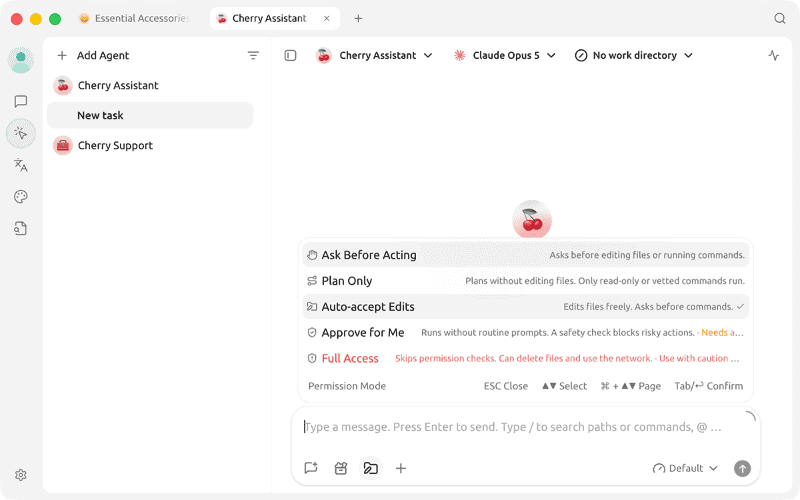Select the agents cursor icon in sidebar

pyautogui.click(x=21, y=134)
